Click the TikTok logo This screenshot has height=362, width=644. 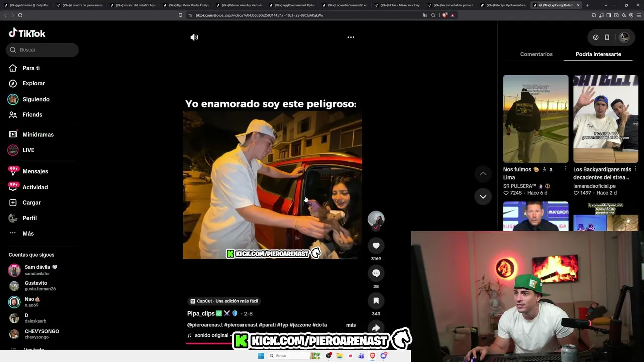click(27, 33)
